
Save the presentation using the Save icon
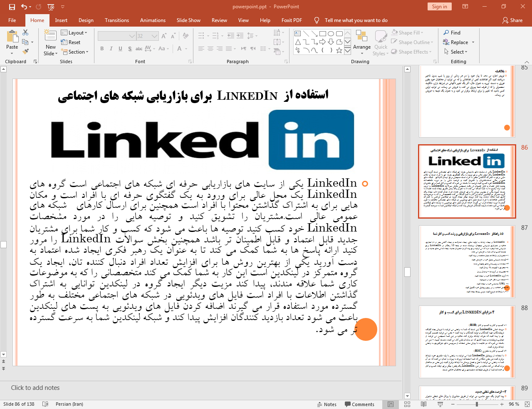12,7
